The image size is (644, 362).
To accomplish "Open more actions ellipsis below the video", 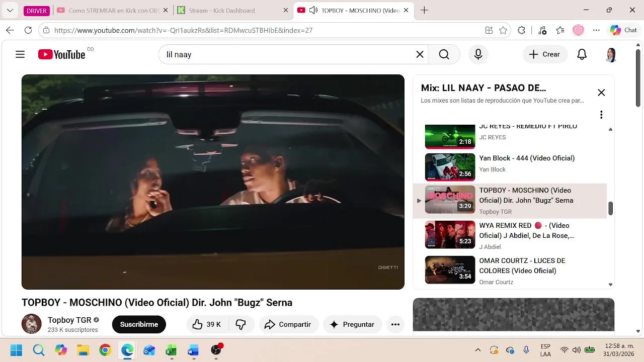I will [x=395, y=324].
